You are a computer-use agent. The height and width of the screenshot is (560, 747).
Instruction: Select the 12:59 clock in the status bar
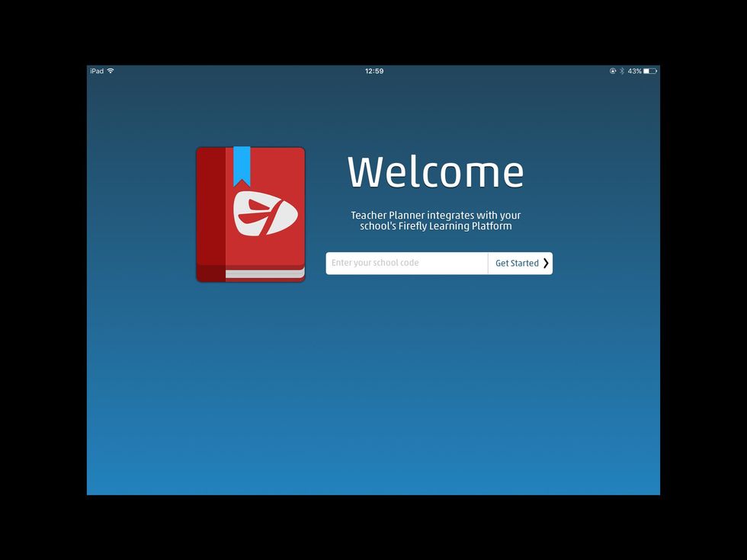click(373, 70)
